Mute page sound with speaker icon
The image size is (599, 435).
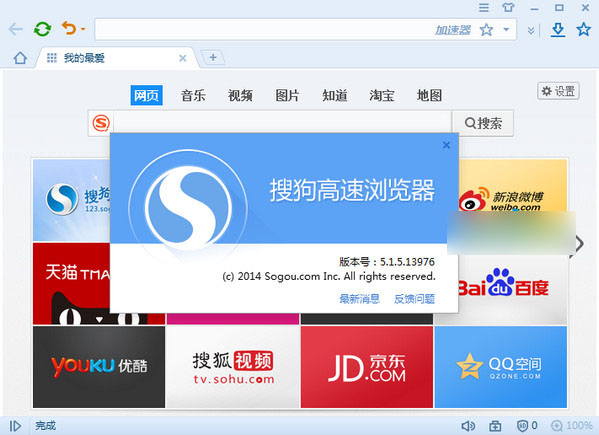(468, 426)
